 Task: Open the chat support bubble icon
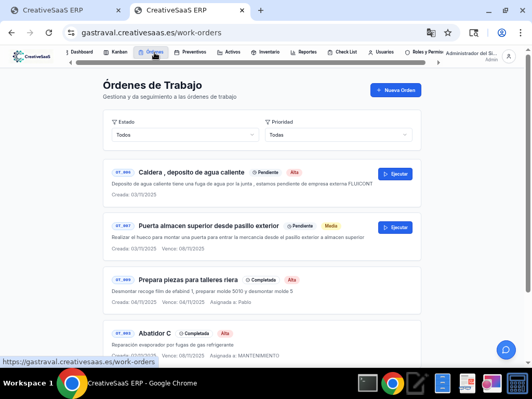coord(506,350)
